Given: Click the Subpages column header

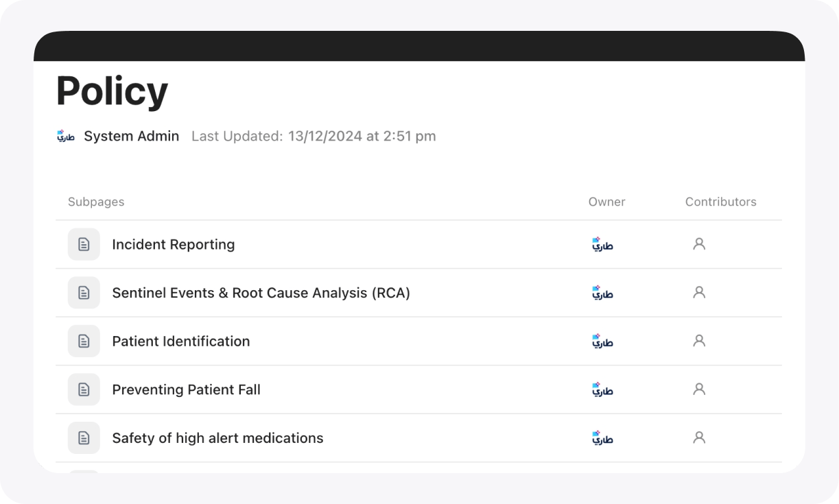Looking at the screenshot, I should (96, 202).
